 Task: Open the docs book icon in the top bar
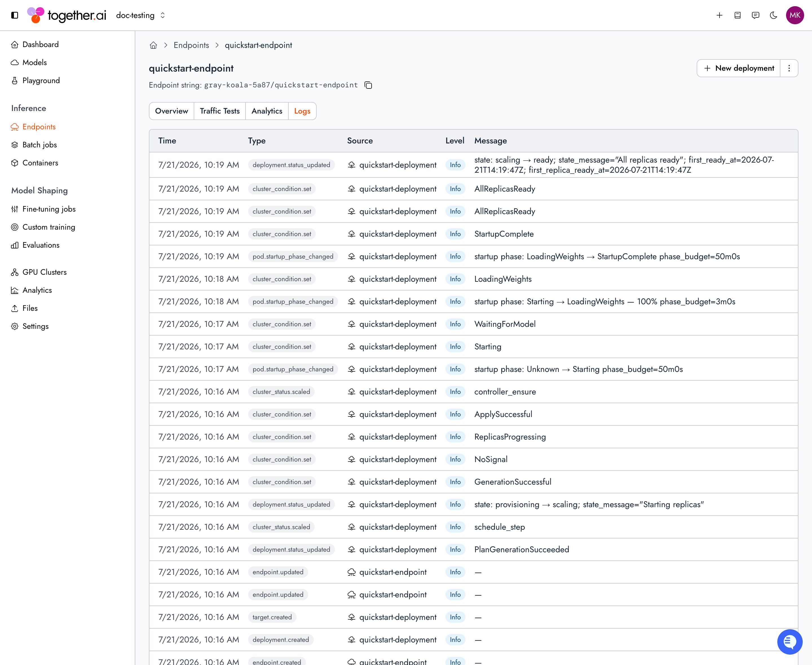click(737, 15)
